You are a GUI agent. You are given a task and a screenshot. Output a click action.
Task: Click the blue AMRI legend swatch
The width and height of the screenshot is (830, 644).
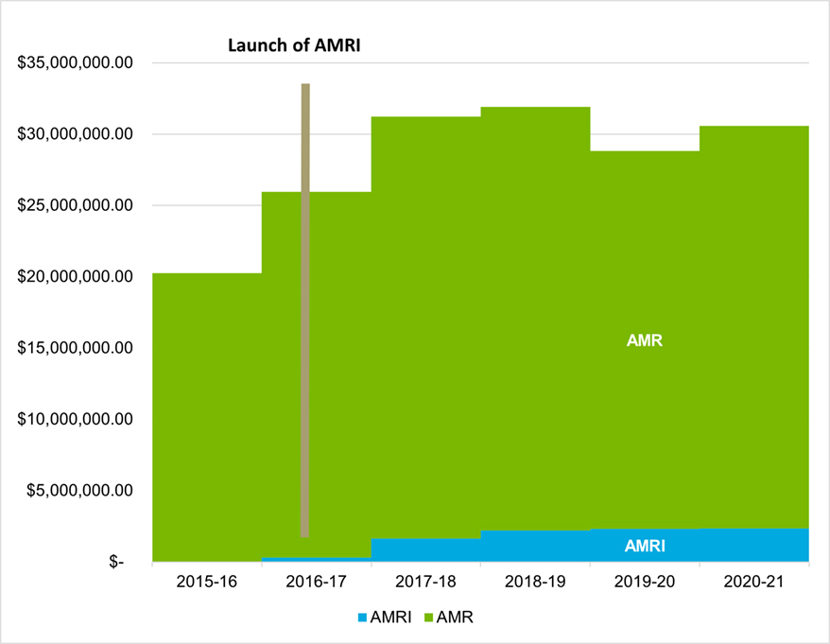tap(361, 618)
